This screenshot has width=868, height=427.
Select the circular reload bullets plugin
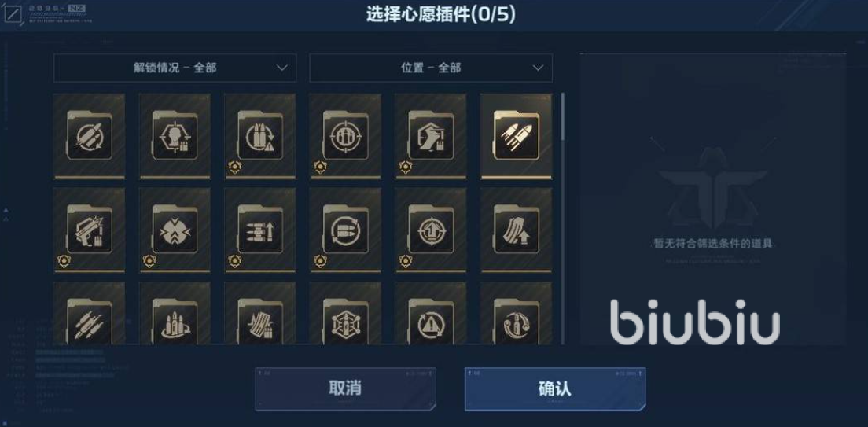(x=345, y=230)
